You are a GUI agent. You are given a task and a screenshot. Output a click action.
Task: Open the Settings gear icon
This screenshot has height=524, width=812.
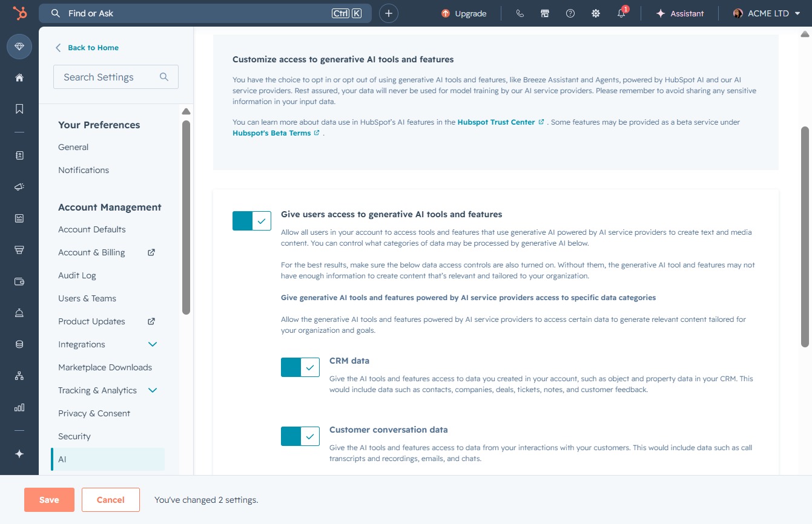[596, 13]
